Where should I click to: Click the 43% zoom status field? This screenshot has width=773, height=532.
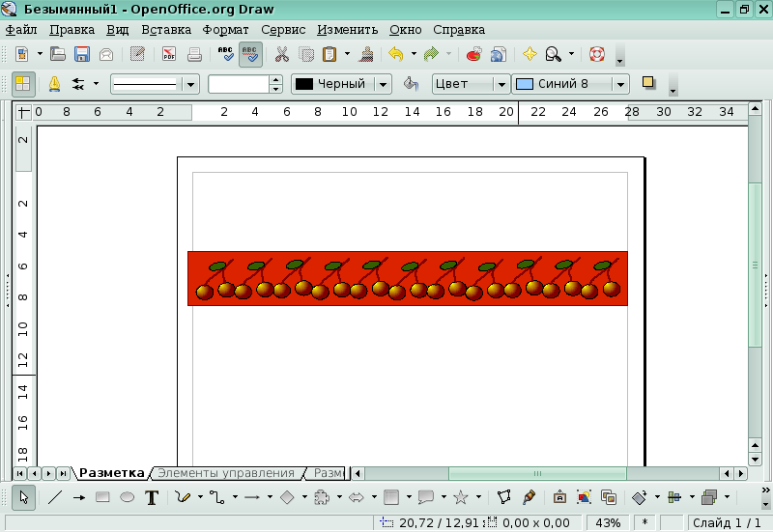[608, 522]
